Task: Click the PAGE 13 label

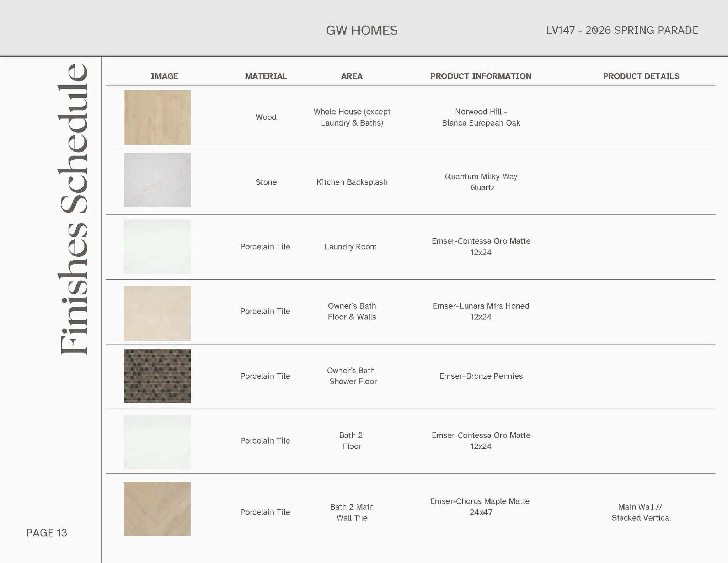Action: (47, 532)
